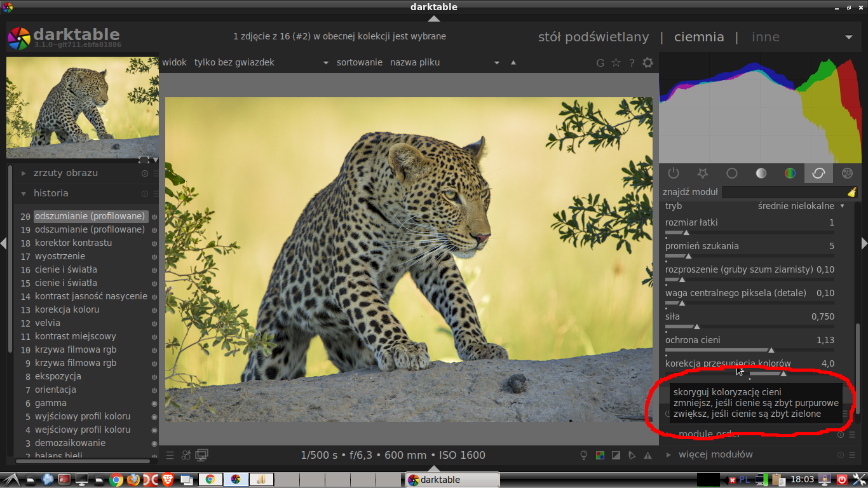Click the lightbulb icon in bottom bar

pos(584,455)
